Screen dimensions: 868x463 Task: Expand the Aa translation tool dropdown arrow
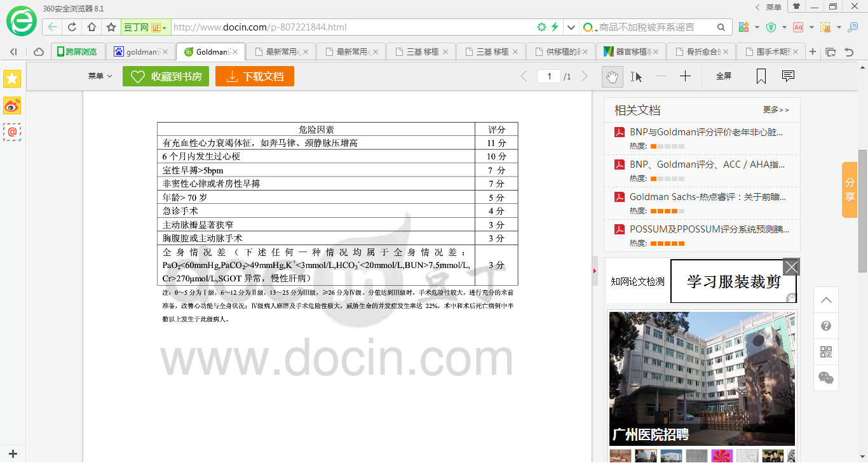(811, 27)
